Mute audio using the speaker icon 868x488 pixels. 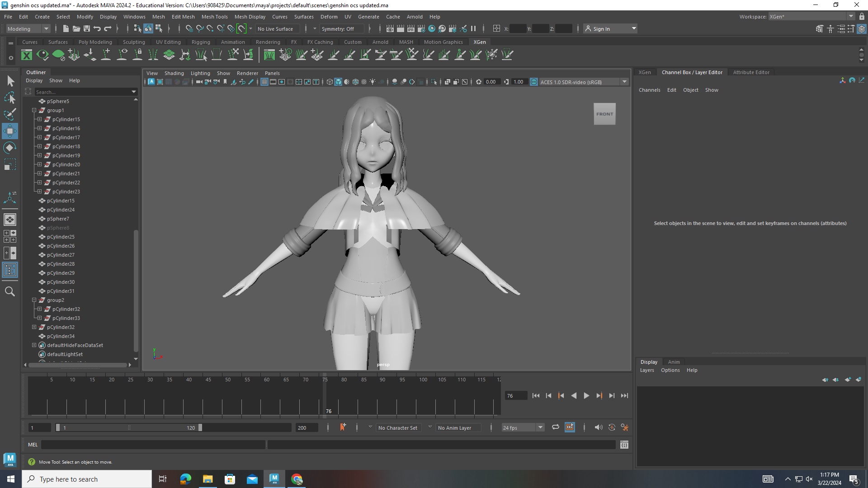pyautogui.click(x=599, y=427)
